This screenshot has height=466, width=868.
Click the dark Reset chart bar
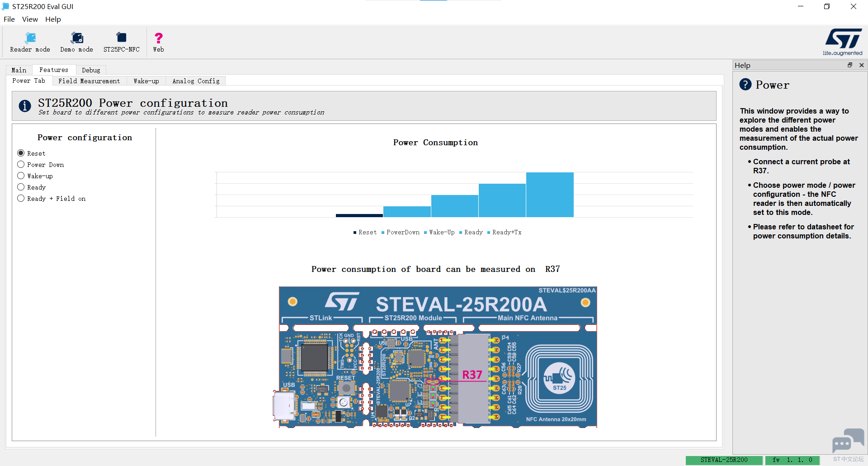tap(359, 215)
